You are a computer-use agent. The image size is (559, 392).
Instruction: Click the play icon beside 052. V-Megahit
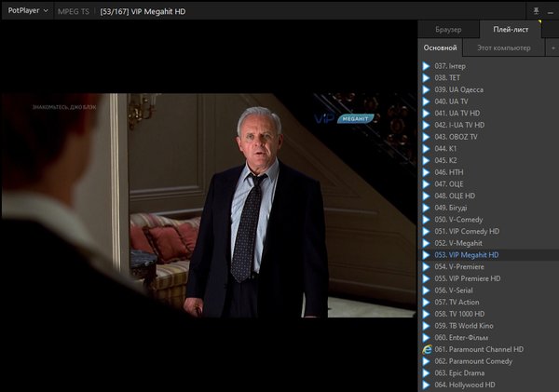point(426,243)
